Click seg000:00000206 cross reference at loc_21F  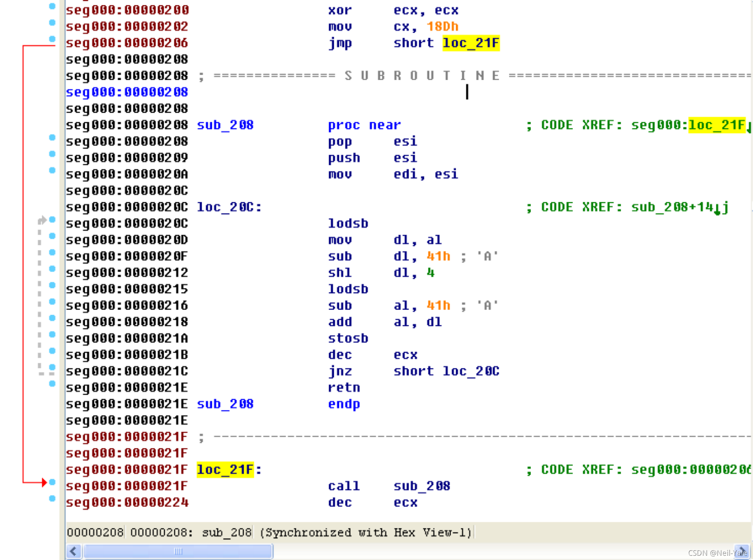pyautogui.click(x=690, y=469)
